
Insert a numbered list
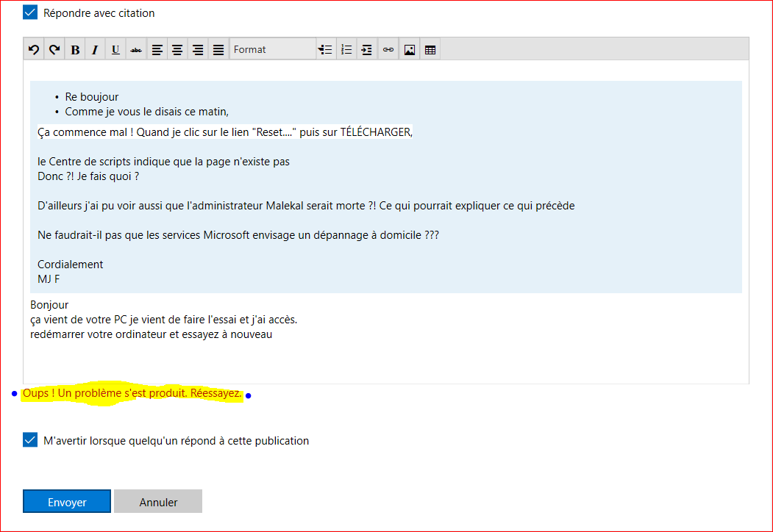click(x=346, y=49)
